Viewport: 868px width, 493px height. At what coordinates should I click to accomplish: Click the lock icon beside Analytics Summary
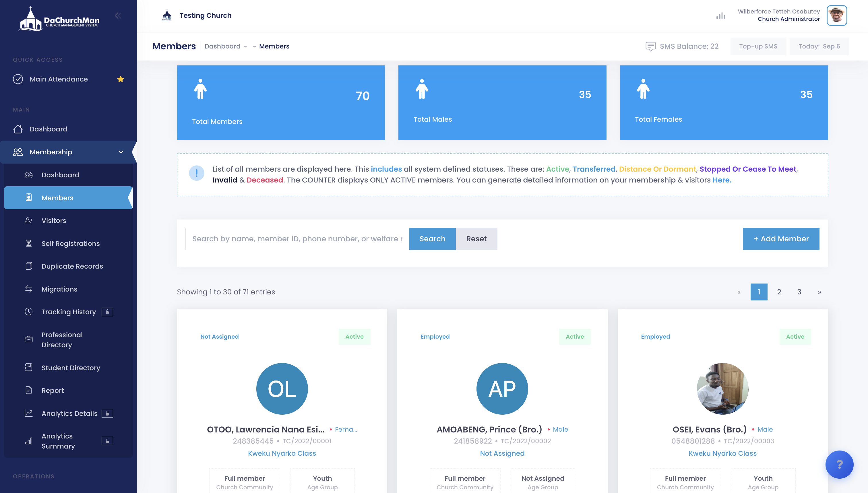click(x=107, y=441)
